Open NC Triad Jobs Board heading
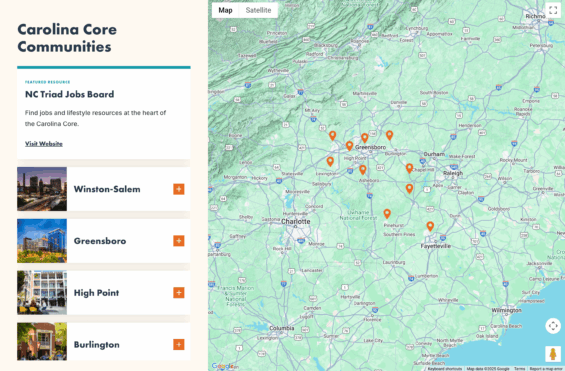The height and width of the screenshot is (371, 565). pos(70,94)
